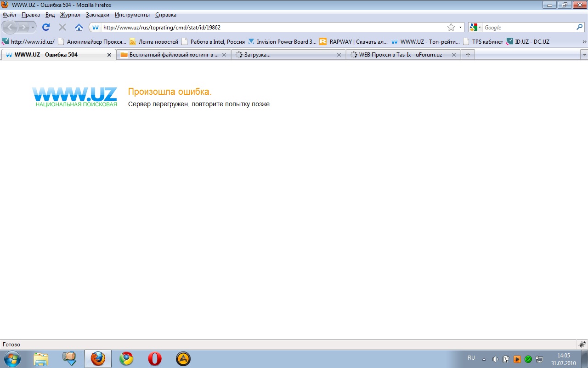Open the Закладки menu
Screen dimensions: 588x368
click(x=97, y=15)
